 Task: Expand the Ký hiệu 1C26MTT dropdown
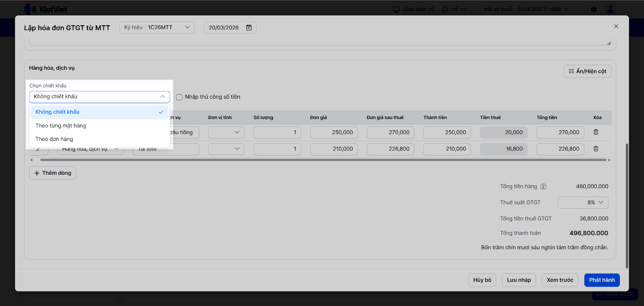point(187,27)
